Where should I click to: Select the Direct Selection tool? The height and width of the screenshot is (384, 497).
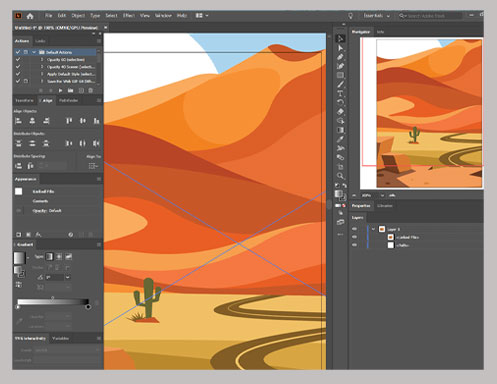coord(340,48)
